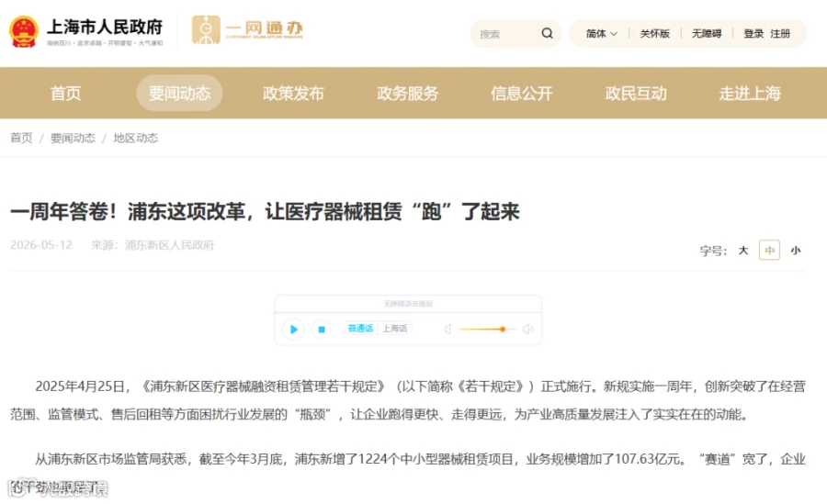Set font size to 小
Image resolution: width=827 pixels, height=504 pixels.
click(x=796, y=251)
